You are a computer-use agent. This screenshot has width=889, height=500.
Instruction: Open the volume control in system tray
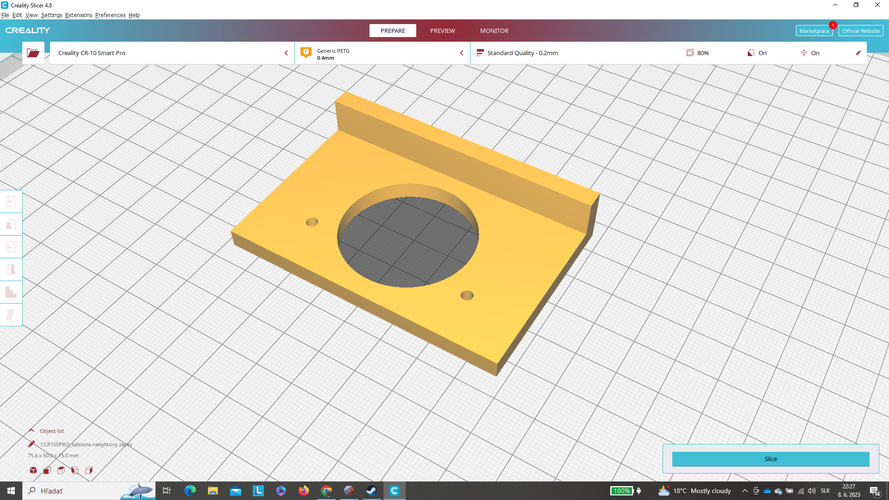pos(811,491)
